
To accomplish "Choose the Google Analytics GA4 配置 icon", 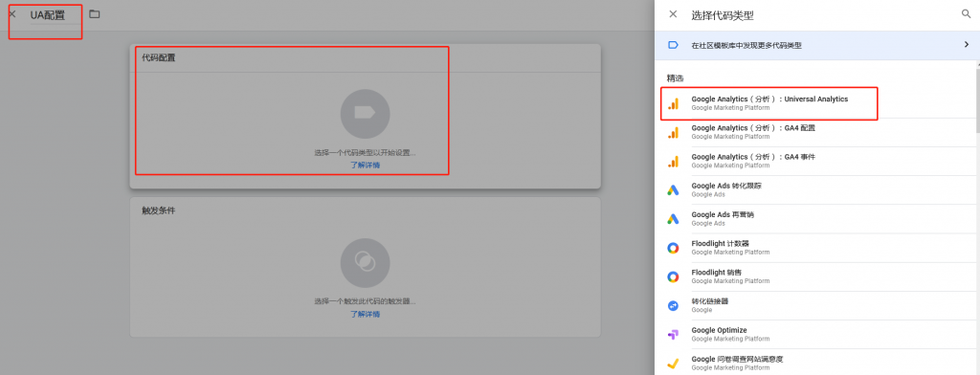I will (673, 133).
